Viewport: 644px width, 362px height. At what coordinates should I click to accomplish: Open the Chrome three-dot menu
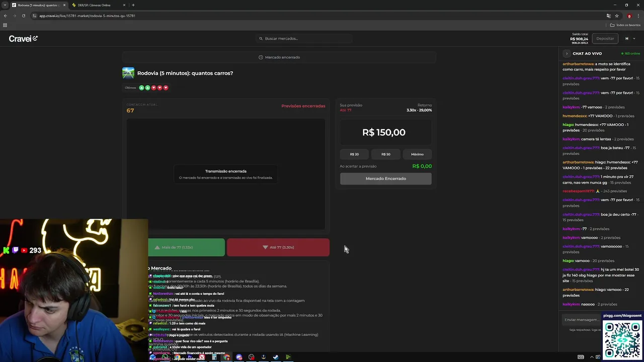point(638,16)
